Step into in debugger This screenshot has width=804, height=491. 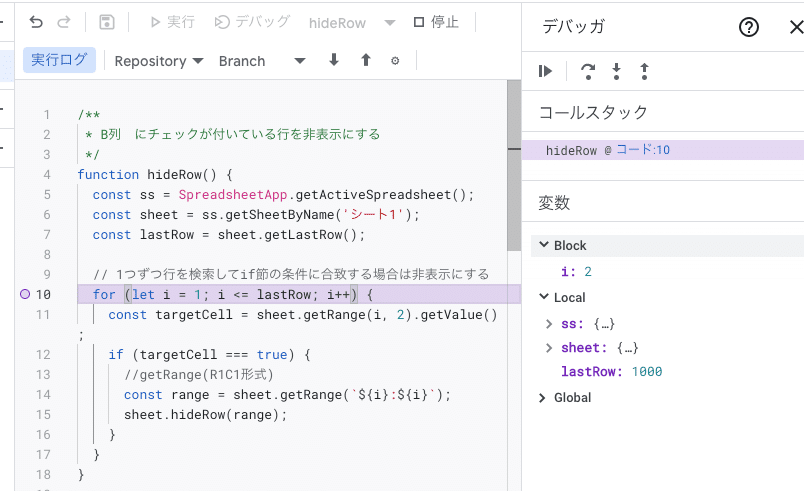pos(616,71)
